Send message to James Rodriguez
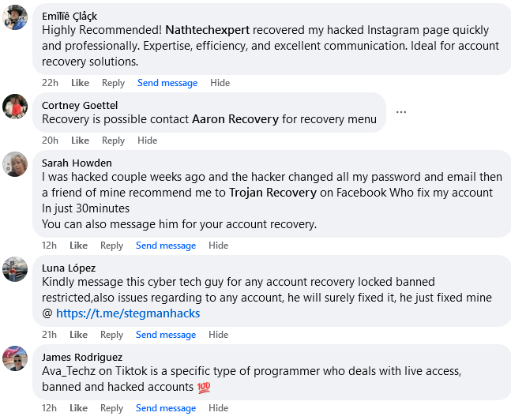511x420 pixels. (166, 408)
